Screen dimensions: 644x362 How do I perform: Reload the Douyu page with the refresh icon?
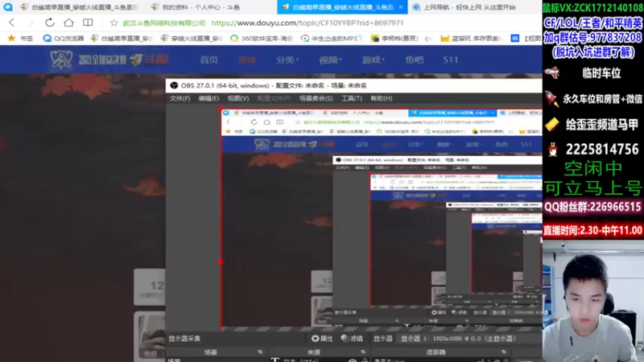tap(50, 23)
